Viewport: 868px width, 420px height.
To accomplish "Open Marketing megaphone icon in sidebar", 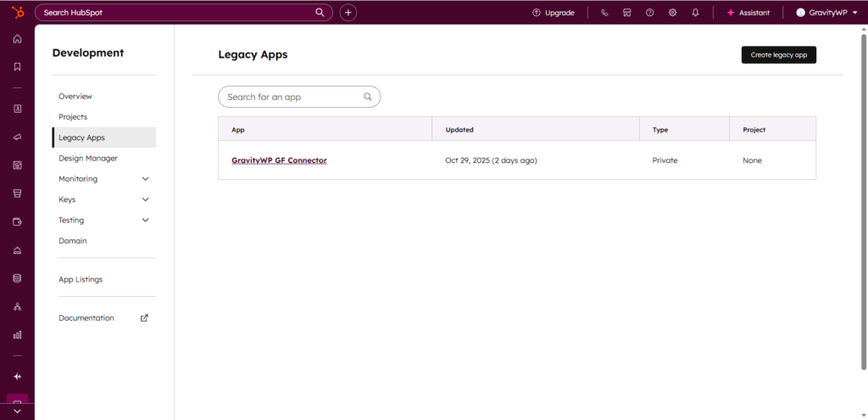I will tap(17, 137).
